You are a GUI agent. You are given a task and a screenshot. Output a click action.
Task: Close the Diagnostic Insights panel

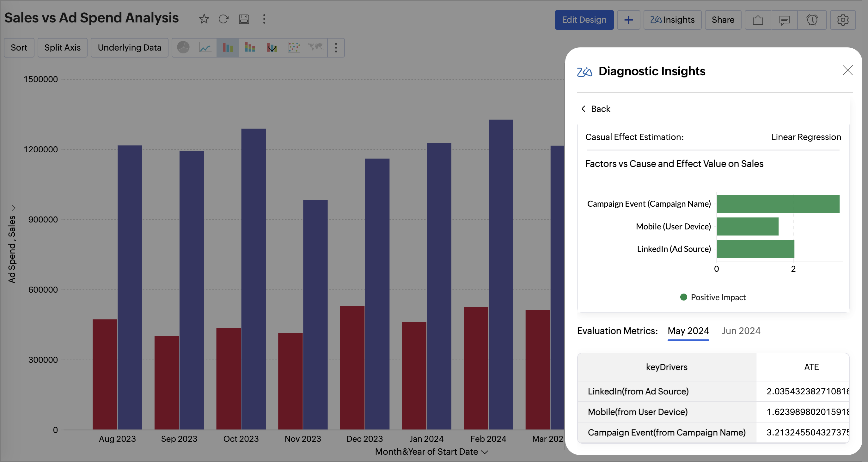click(847, 70)
